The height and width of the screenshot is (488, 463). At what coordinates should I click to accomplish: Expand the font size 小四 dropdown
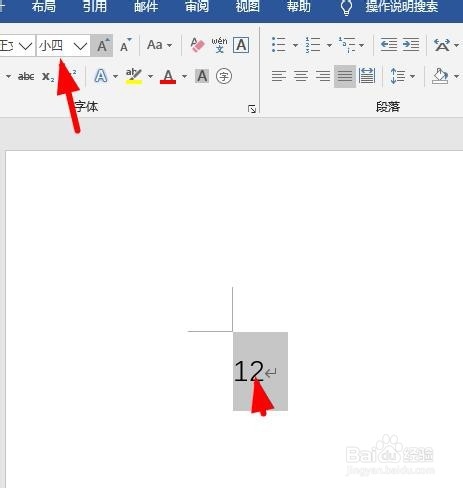[x=80, y=45]
